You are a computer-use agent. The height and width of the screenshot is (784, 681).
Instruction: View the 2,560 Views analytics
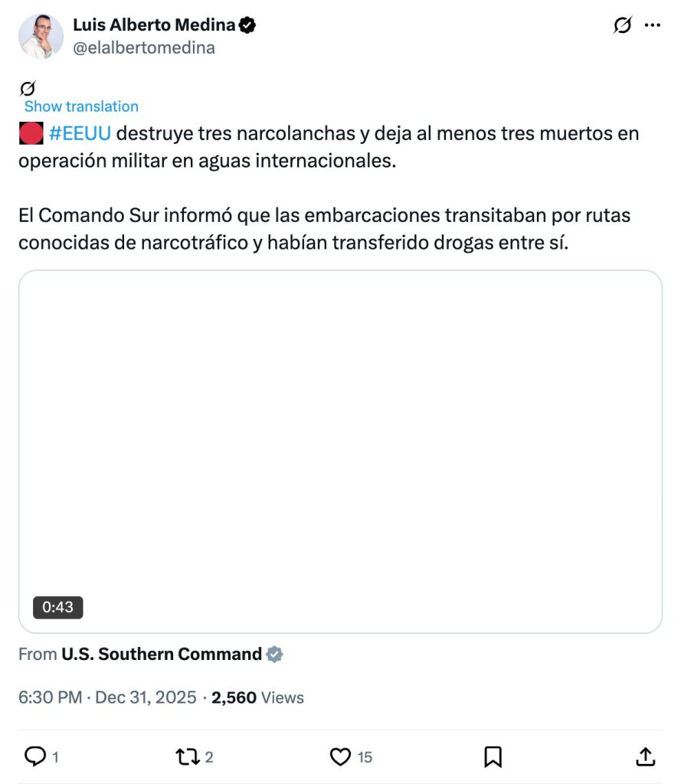coord(257,697)
